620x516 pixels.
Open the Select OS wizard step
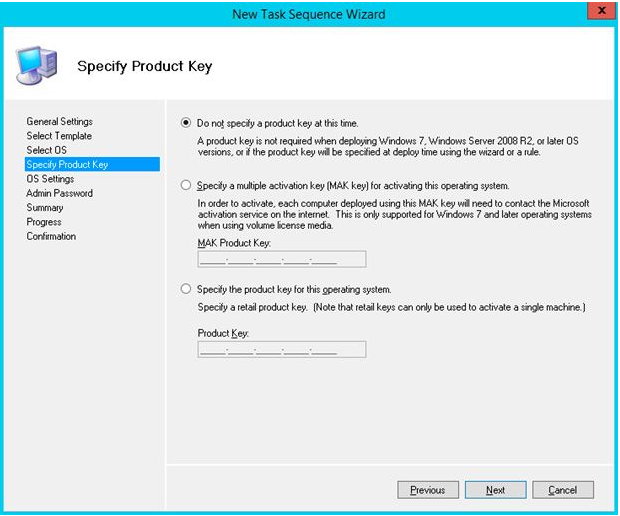pos(46,150)
